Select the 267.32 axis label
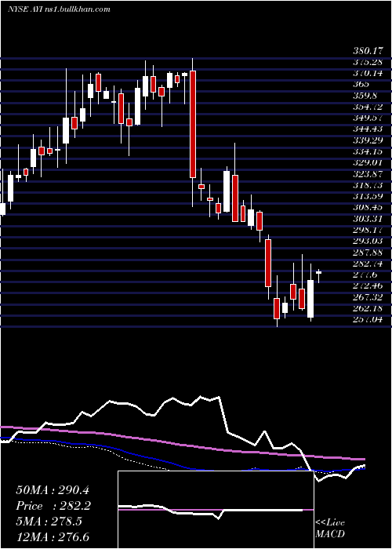Viewport: 392px width, 549px height. pyautogui.click(x=368, y=297)
